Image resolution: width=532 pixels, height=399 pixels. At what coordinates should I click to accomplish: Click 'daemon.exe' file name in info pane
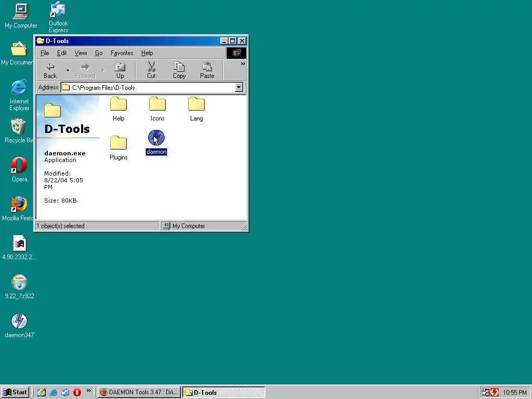point(65,153)
